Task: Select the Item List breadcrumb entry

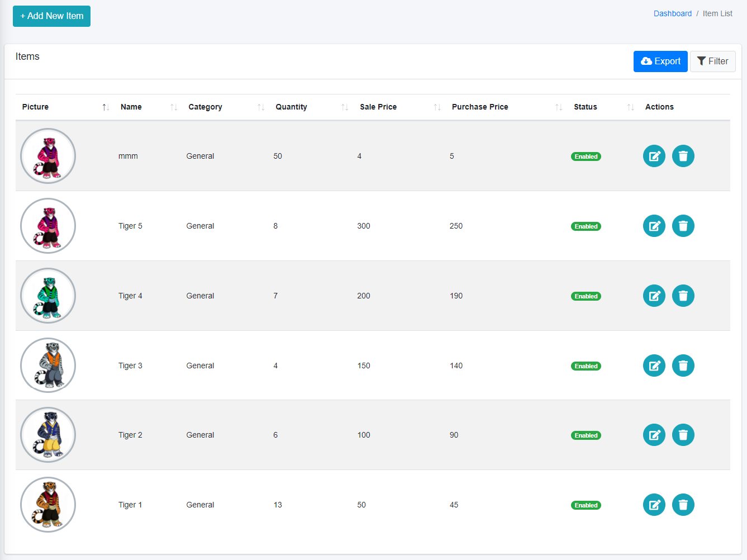Action: tap(717, 13)
